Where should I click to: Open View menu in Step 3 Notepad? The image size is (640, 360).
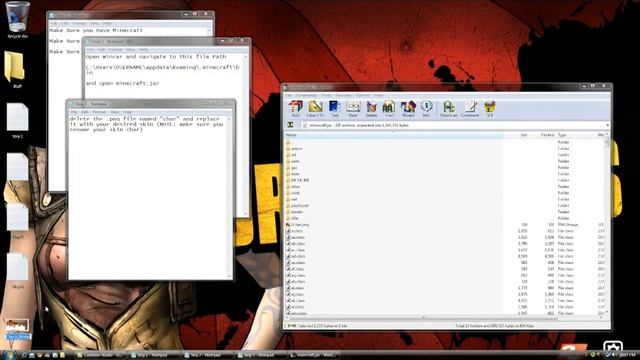[x=115, y=112]
